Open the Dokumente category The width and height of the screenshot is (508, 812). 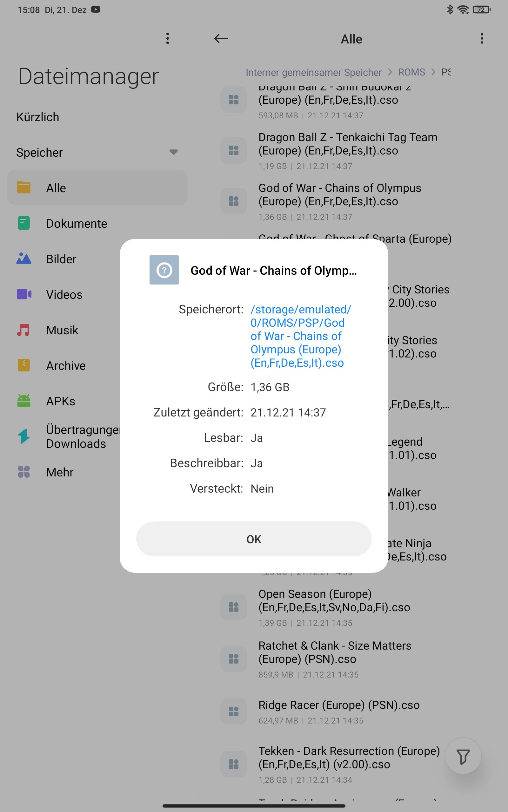click(97, 223)
